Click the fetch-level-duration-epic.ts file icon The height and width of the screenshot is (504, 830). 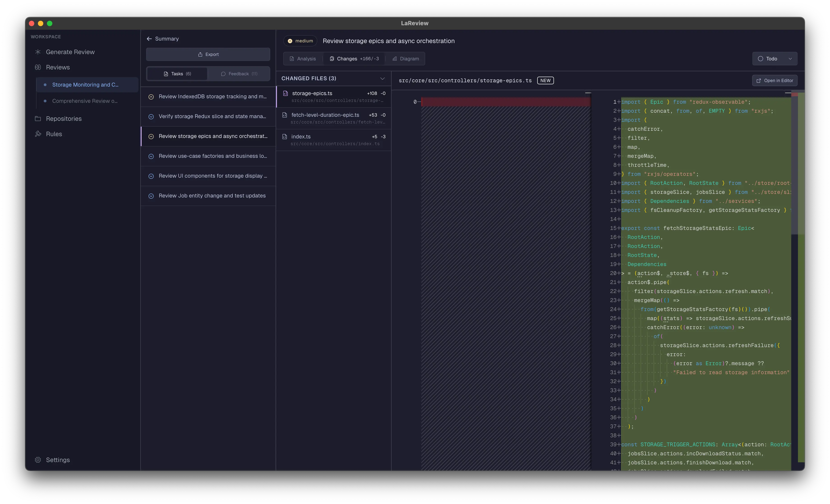(285, 115)
